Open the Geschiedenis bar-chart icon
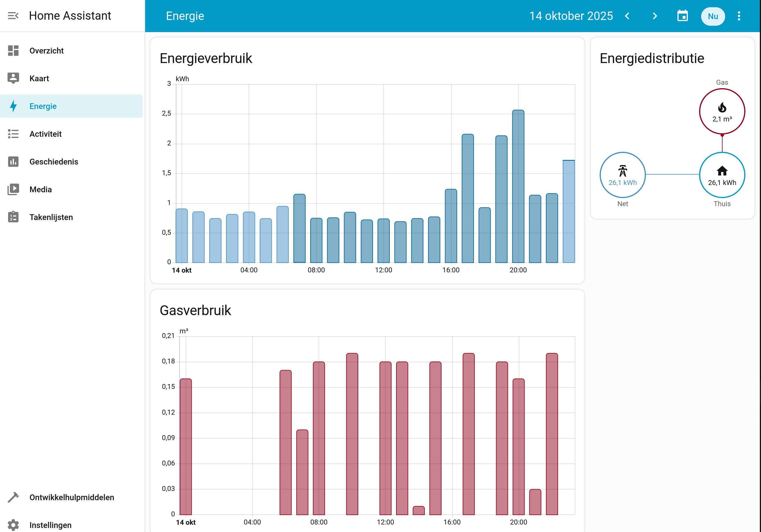The image size is (761, 532). pyautogui.click(x=13, y=162)
